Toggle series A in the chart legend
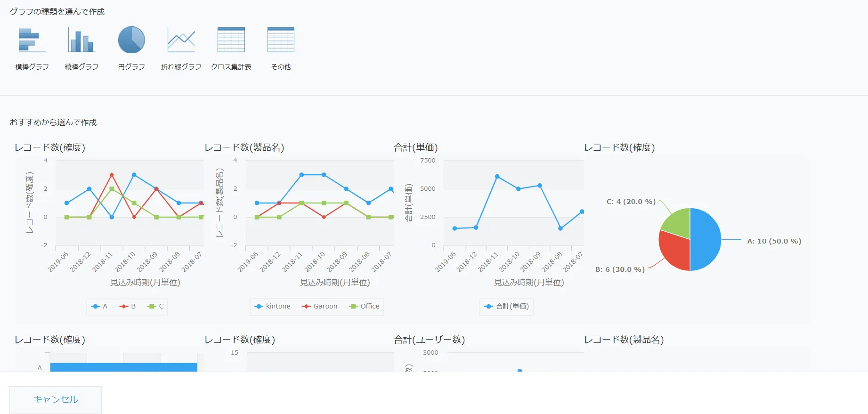This screenshot has height=414, width=868. point(99,306)
